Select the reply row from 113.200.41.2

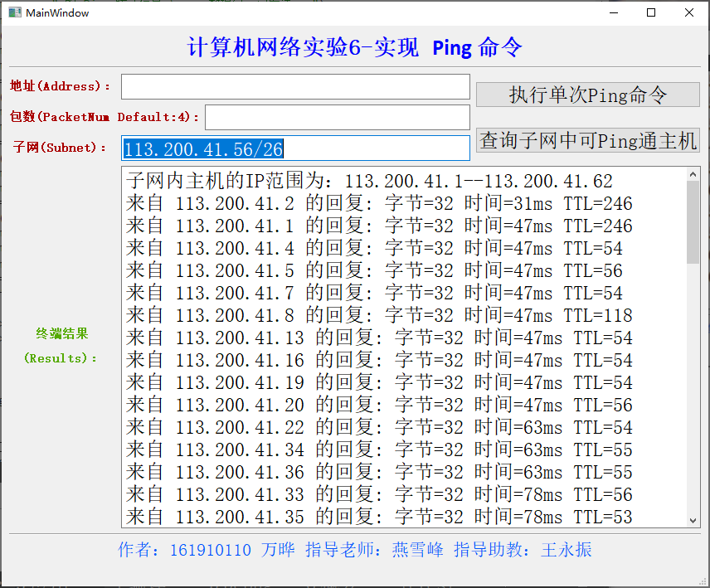(379, 203)
